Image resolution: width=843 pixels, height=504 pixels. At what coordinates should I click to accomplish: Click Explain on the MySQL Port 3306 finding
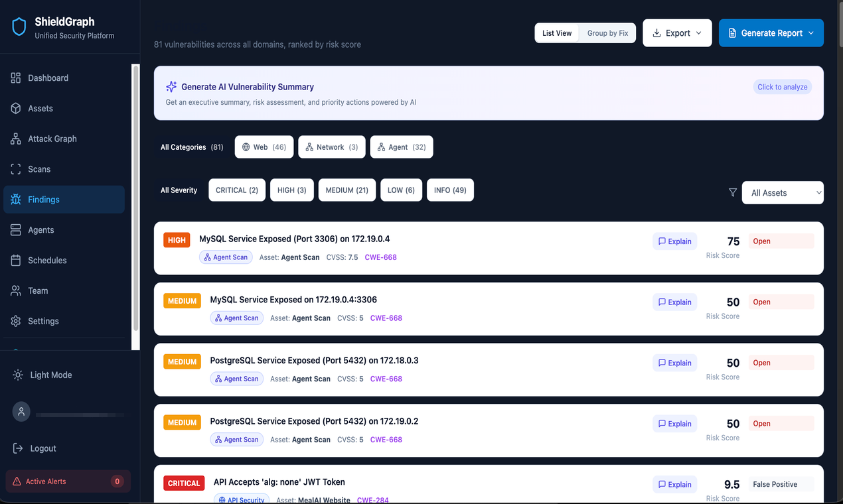[x=674, y=241]
